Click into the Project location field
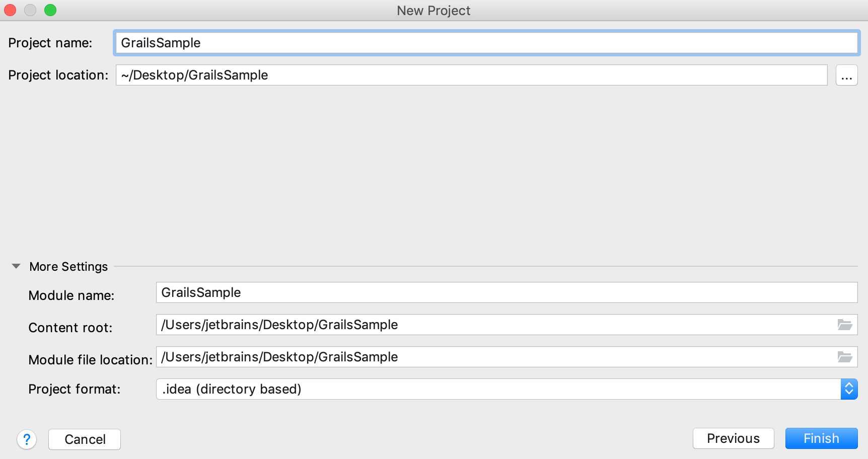This screenshot has width=868, height=459. pos(471,75)
